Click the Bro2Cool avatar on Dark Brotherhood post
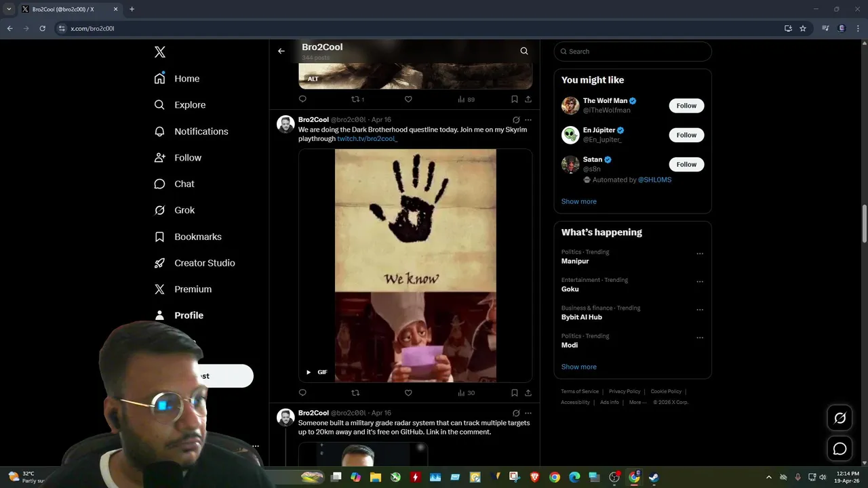The height and width of the screenshot is (488, 868). (285, 124)
